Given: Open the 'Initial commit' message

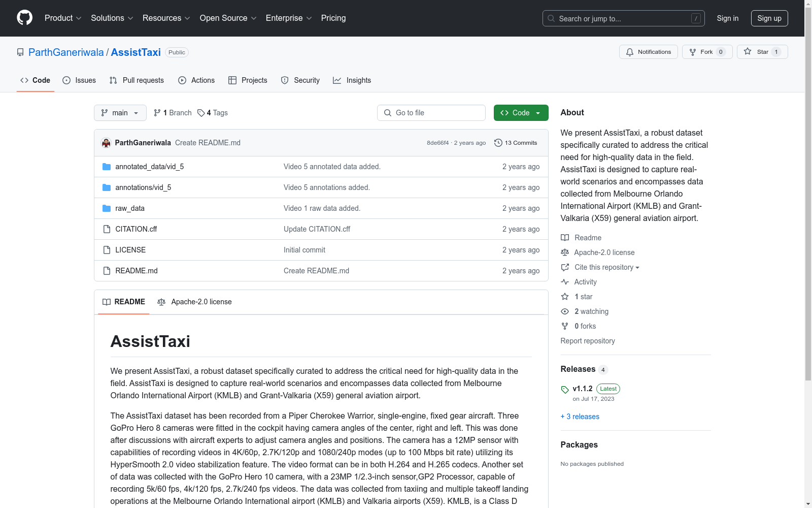Looking at the screenshot, I should (304, 250).
